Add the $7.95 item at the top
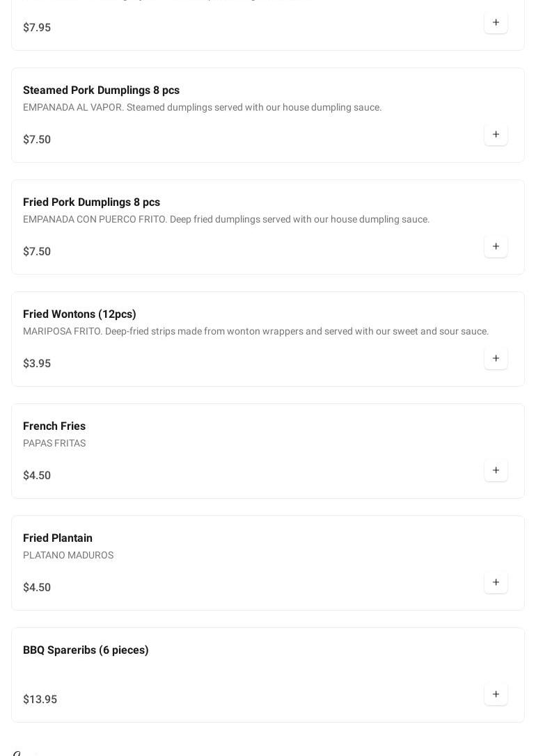This screenshot has height=756, width=536. tap(496, 23)
